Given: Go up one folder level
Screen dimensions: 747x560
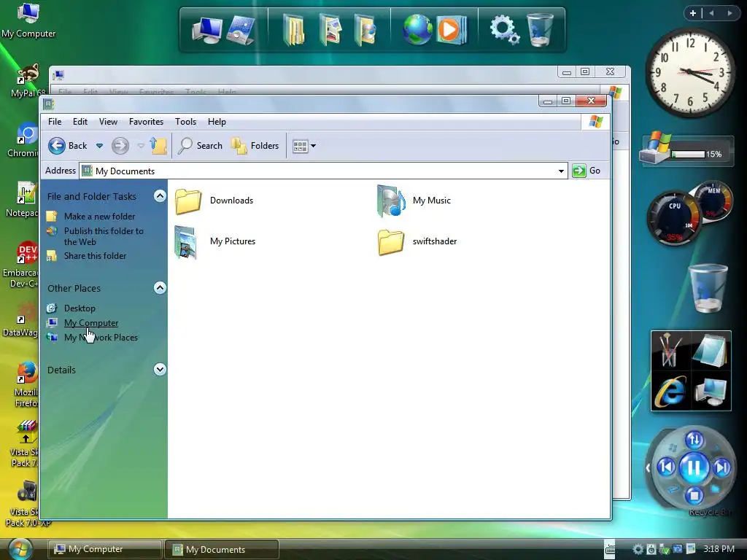Looking at the screenshot, I should [x=158, y=146].
